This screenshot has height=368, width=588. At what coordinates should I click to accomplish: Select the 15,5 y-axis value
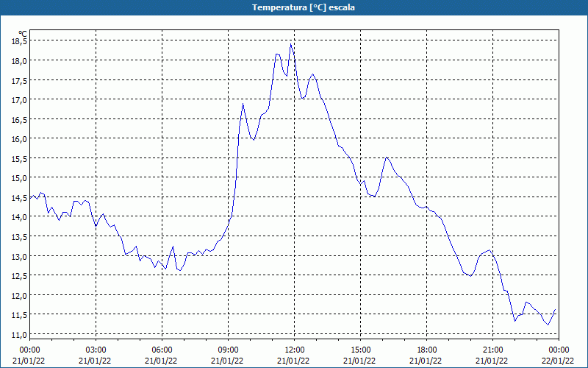coord(20,158)
